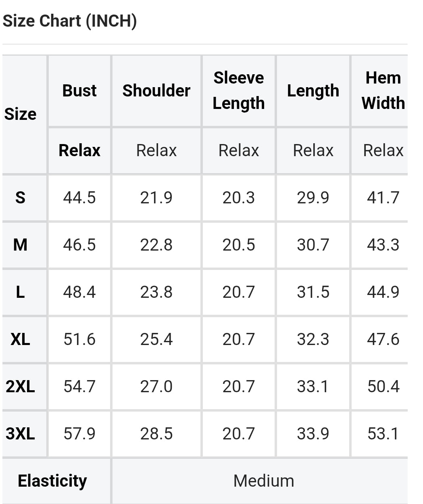Click the Elasticity row label
The height and width of the screenshot is (504, 423).
tap(52, 481)
